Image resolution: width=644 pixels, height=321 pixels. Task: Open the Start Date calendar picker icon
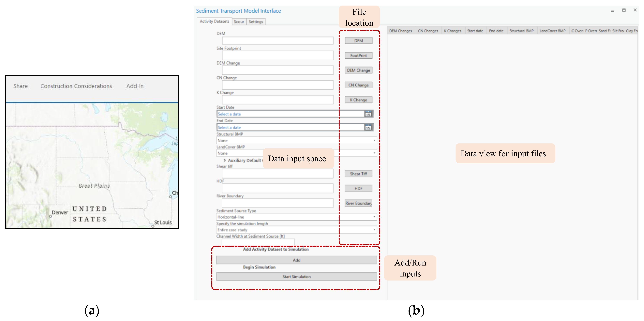click(x=368, y=114)
